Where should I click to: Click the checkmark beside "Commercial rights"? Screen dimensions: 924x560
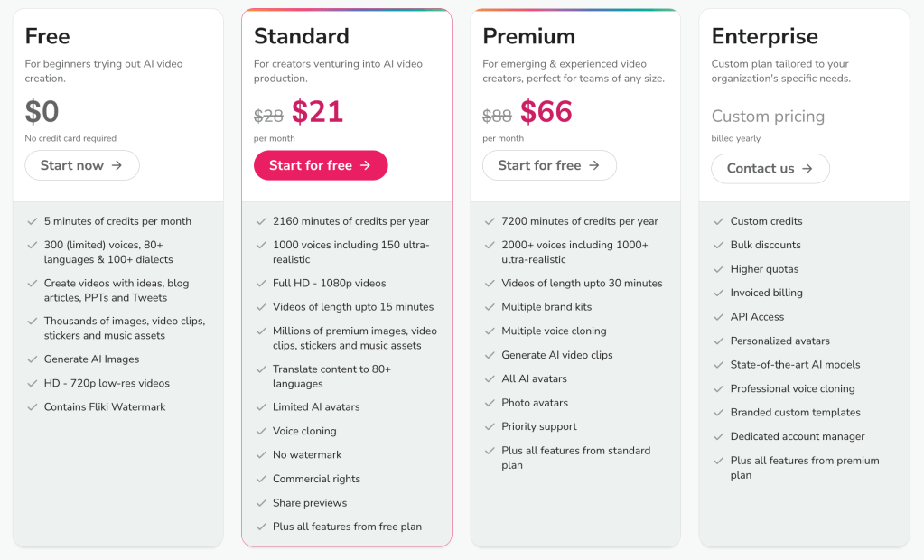(259, 479)
